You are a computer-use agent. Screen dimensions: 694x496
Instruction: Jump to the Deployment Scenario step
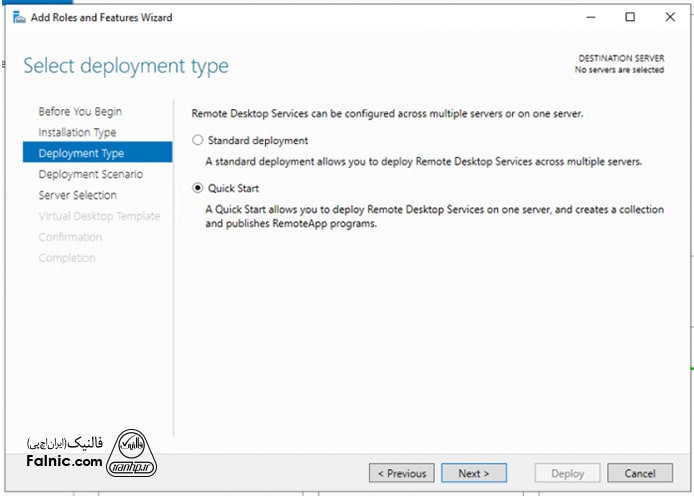tap(90, 174)
